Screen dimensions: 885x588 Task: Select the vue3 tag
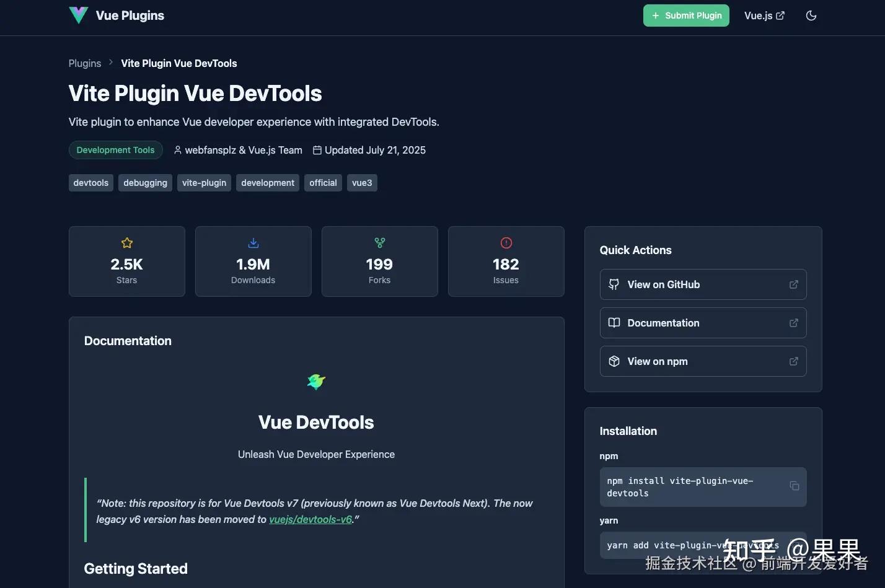362,183
